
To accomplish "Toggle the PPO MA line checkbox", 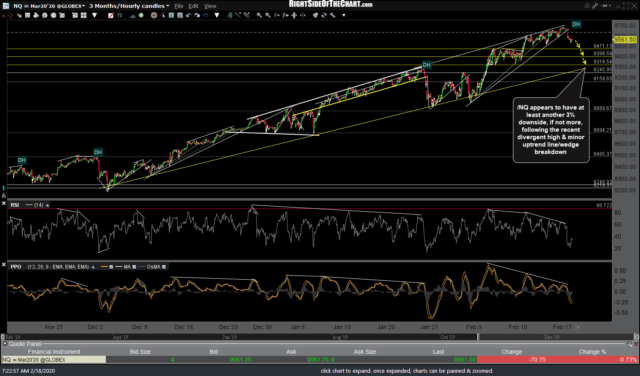I will [134, 267].
